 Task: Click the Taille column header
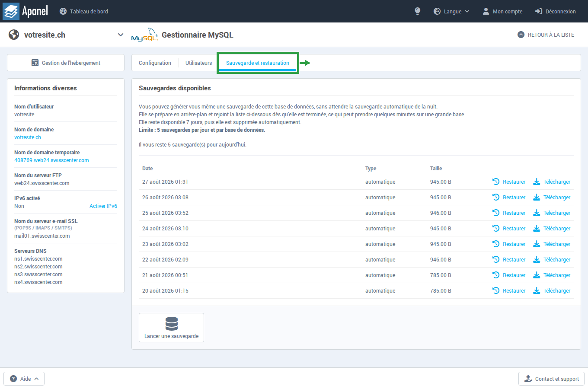pyautogui.click(x=436, y=169)
